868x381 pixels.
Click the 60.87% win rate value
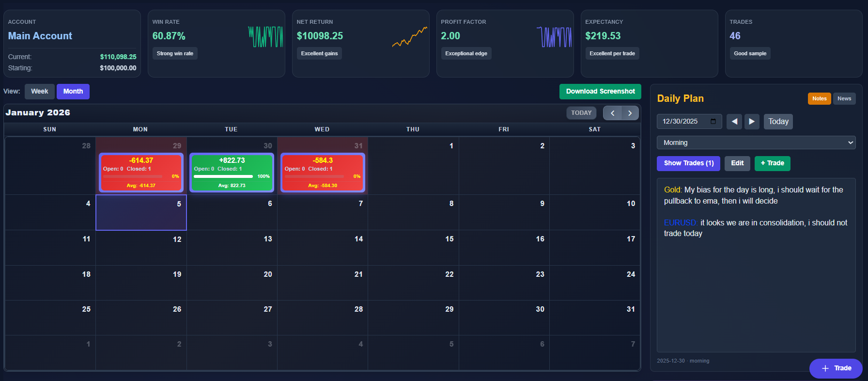[169, 36]
